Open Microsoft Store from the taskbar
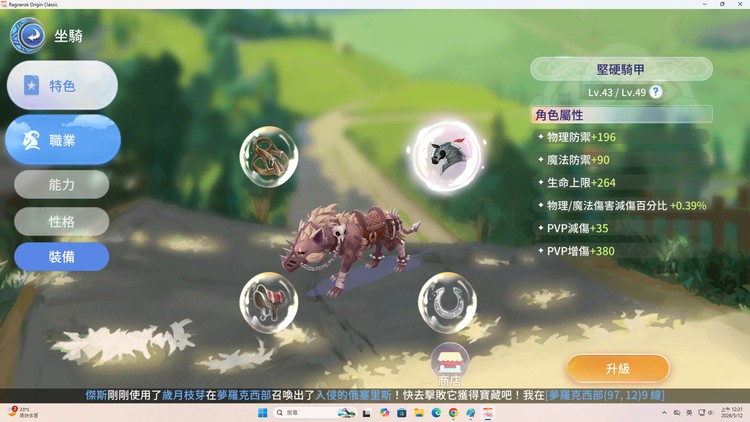750x422 pixels. 402,413
